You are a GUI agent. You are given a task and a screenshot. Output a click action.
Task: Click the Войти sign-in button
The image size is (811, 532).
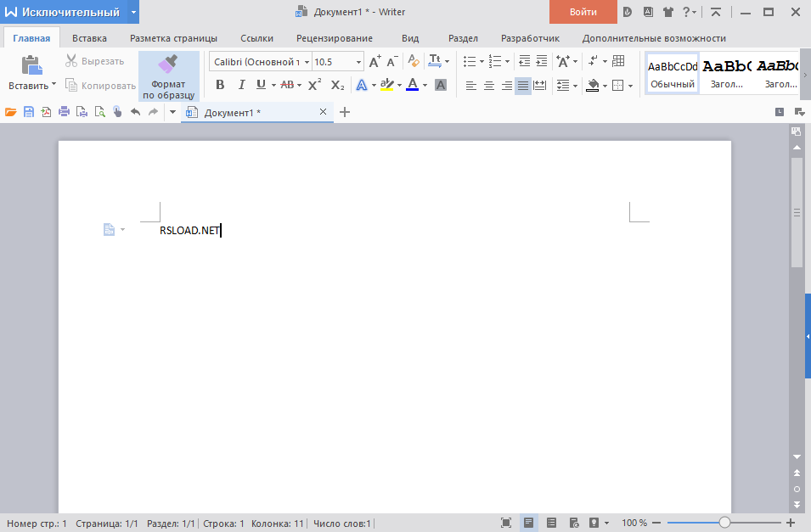coord(583,12)
